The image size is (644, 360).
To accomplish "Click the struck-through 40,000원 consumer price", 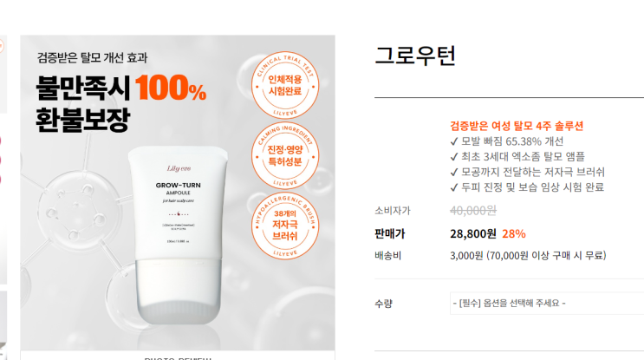I will tap(473, 211).
